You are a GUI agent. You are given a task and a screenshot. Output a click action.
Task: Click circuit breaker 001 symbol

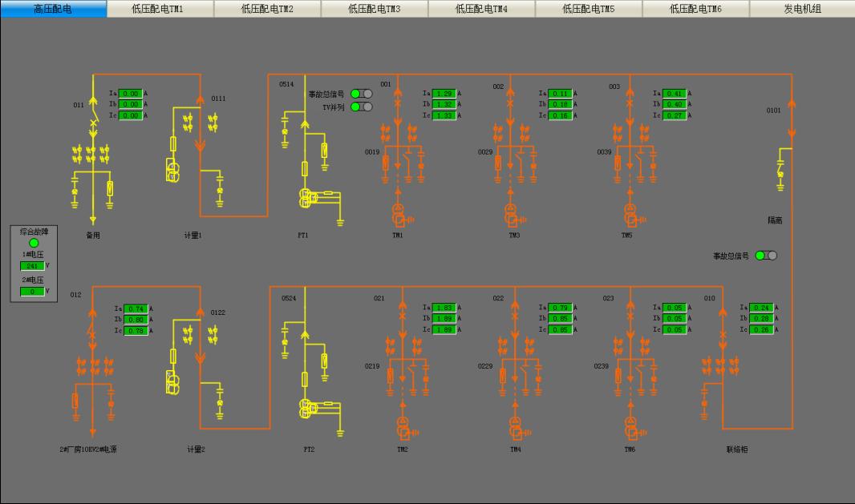[398, 104]
